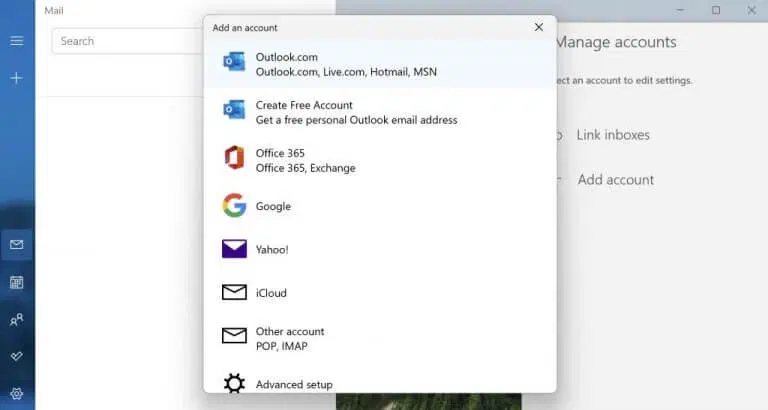Switch to Mail view in sidebar
768x410 pixels.
17,244
